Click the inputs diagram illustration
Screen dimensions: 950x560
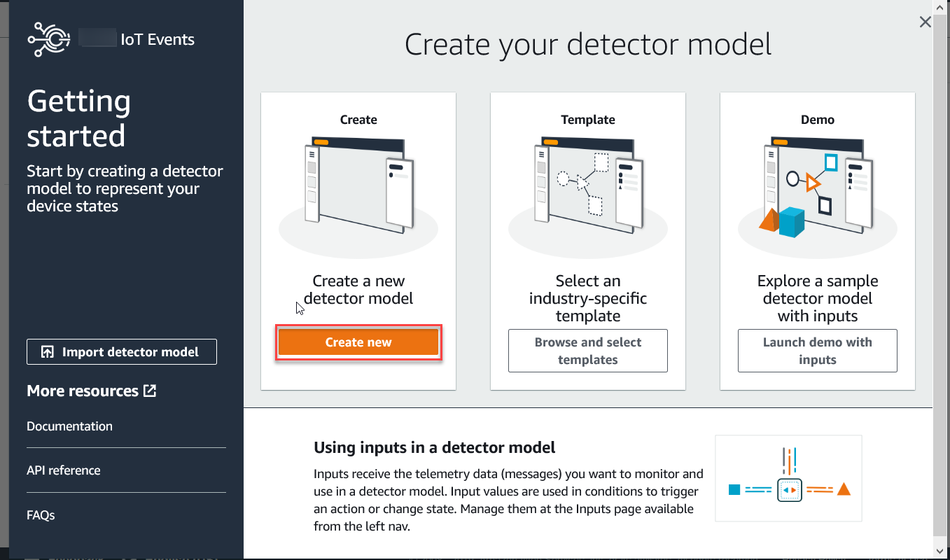[788, 479]
